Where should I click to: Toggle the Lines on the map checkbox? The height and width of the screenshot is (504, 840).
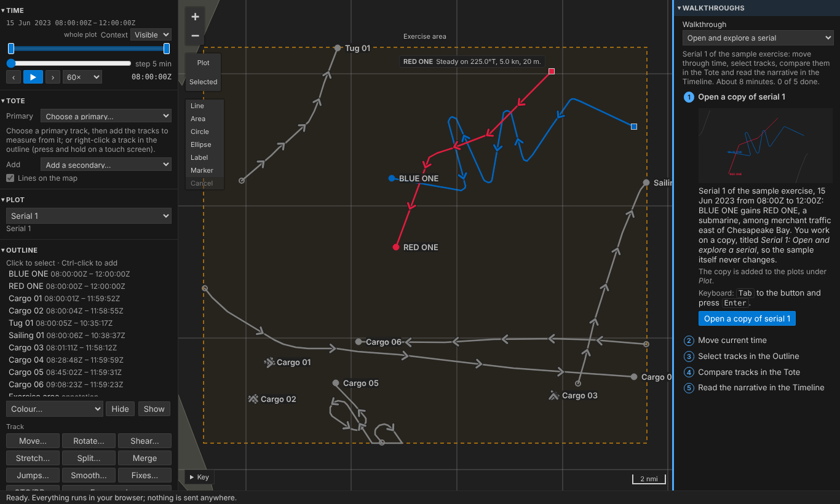(10, 178)
